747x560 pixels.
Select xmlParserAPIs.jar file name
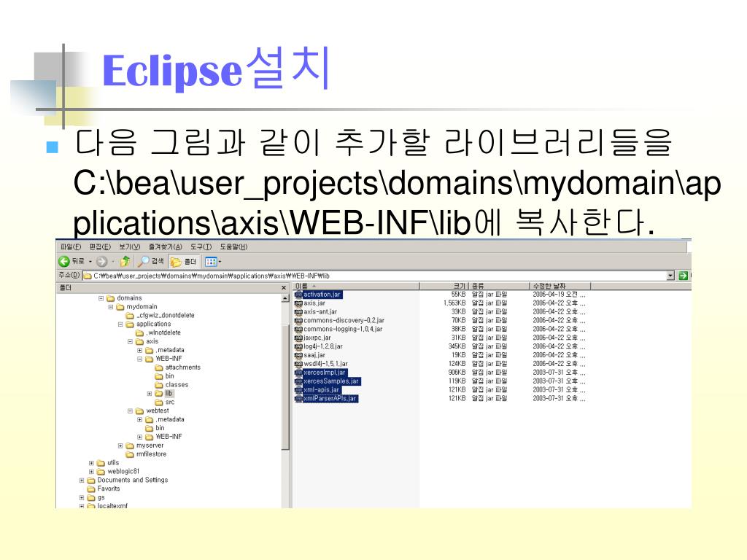point(330,399)
